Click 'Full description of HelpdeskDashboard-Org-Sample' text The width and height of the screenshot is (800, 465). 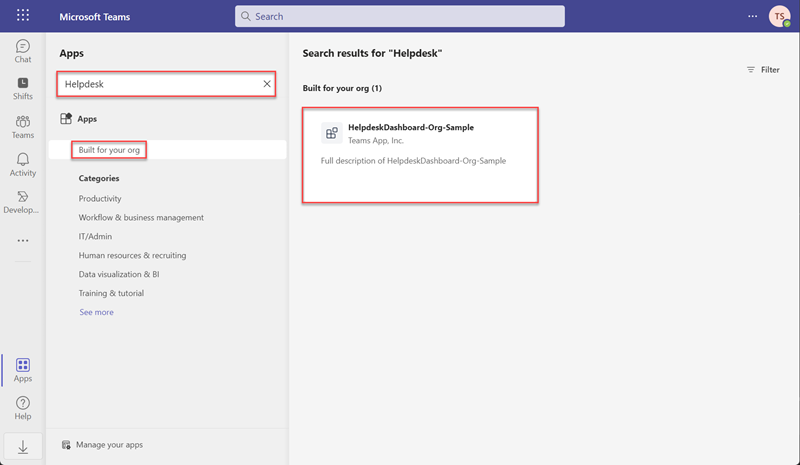[413, 160]
